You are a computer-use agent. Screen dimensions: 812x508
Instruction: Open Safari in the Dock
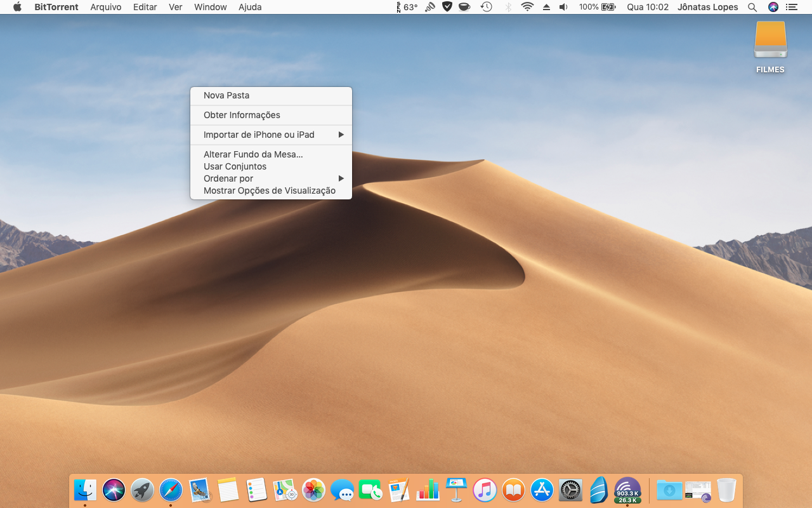pyautogui.click(x=171, y=490)
